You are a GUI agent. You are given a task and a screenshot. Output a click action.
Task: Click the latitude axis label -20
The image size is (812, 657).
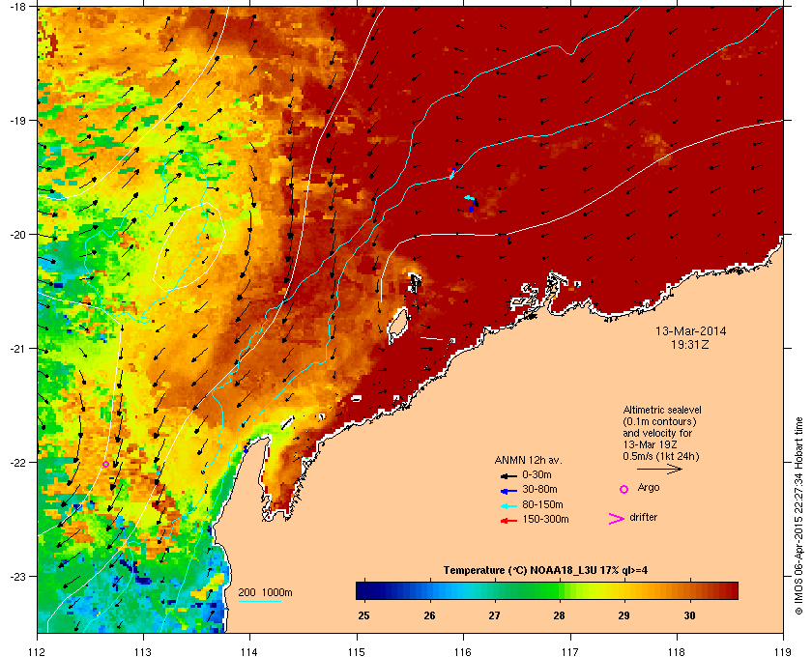click(18, 235)
